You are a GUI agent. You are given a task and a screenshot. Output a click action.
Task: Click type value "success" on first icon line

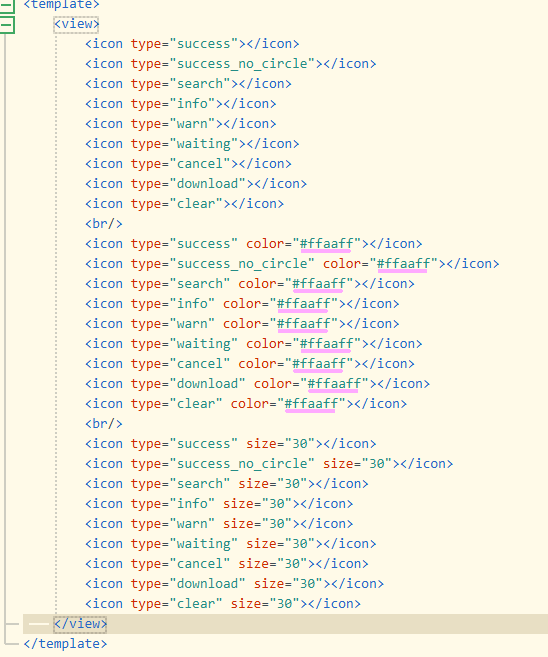point(204,44)
